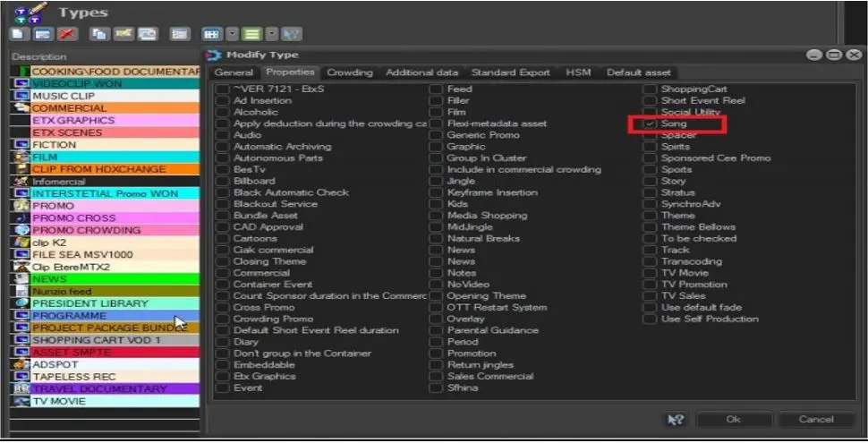The width and height of the screenshot is (868, 443).
Task: Click the blue grid view icon
Action: (x=211, y=34)
